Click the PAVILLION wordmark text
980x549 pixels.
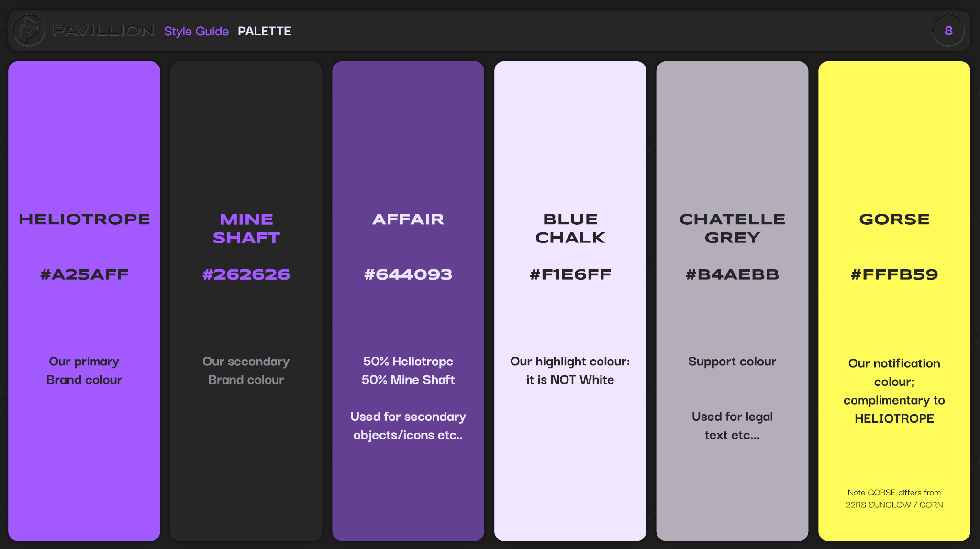tap(103, 31)
